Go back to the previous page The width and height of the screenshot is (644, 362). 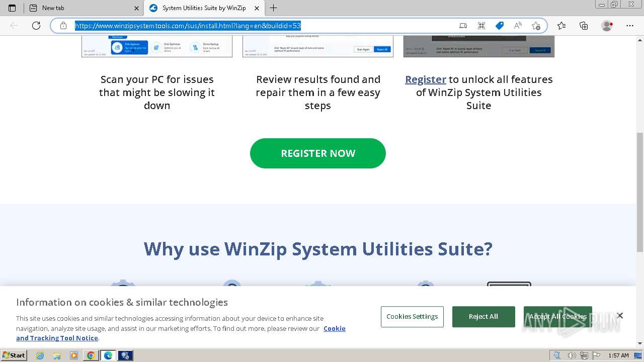click(14, 26)
